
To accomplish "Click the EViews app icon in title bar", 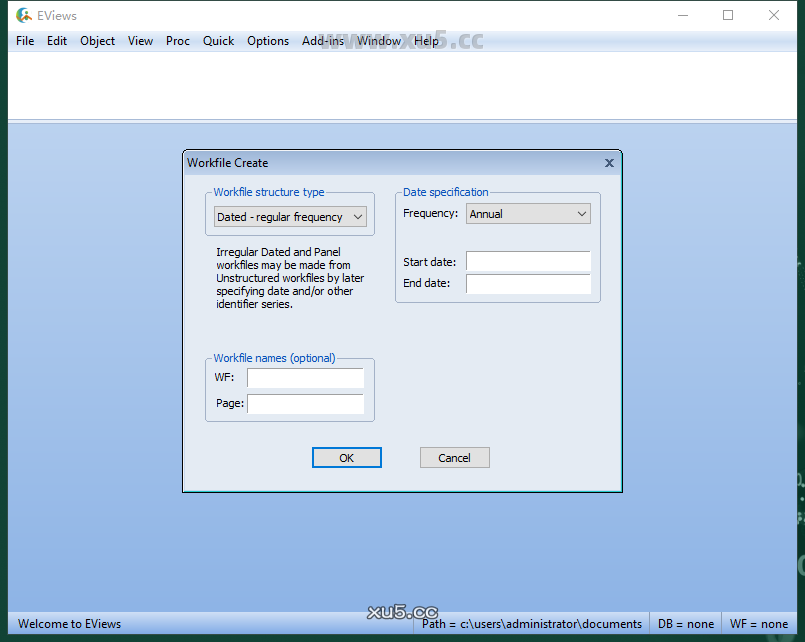I will (x=24, y=15).
